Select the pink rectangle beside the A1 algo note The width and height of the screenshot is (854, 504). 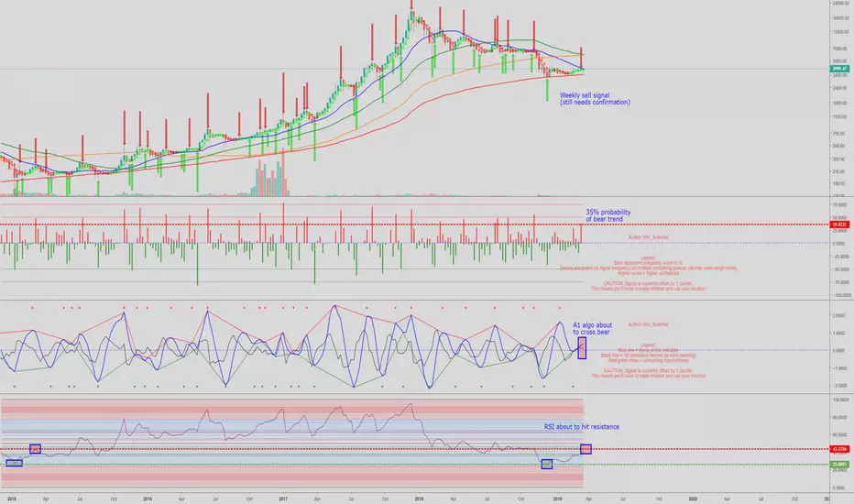(x=582, y=347)
